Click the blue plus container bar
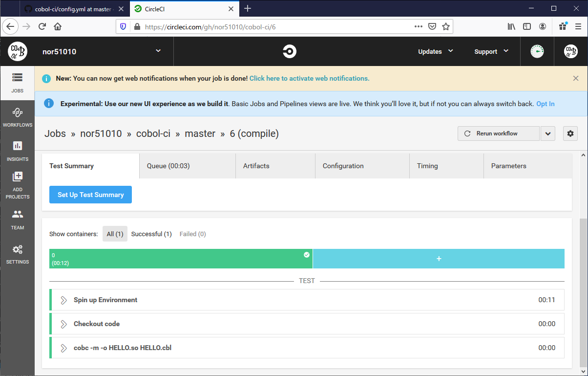This screenshot has width=588, height=376. (439, 259)
